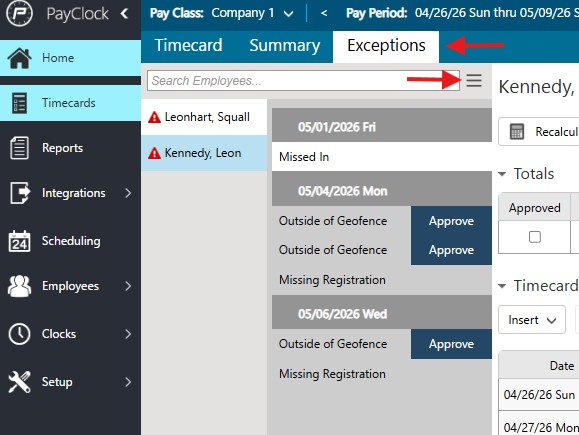Image resolution: width=579 pixels, height=435 pixels.
Task: Click the Recalculate calculator icon
Action: point(517,131)
